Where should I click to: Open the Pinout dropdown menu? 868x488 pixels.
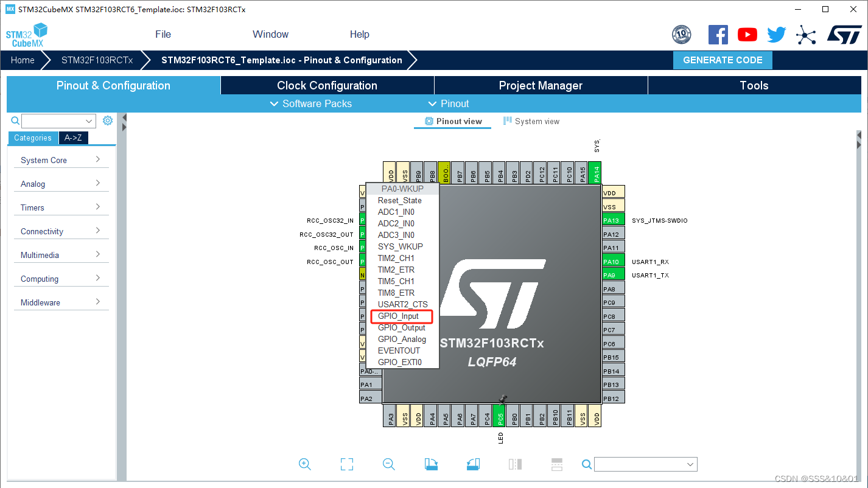coord(449,103)
